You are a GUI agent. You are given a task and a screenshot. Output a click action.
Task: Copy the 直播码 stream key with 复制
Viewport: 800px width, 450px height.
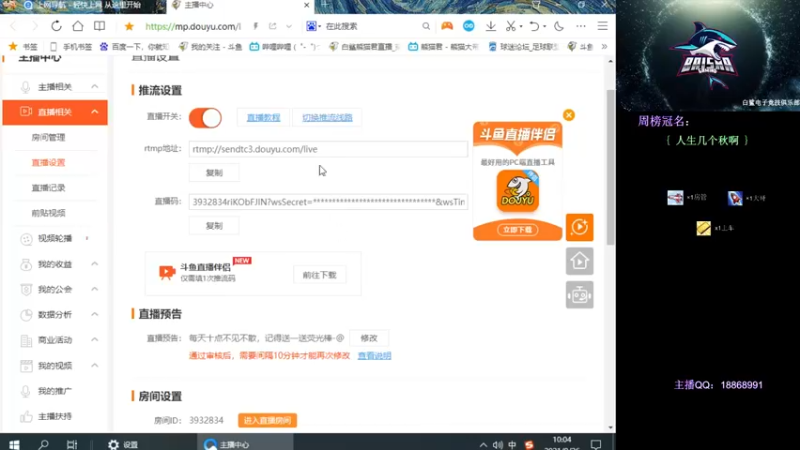[x=214, y=226]
